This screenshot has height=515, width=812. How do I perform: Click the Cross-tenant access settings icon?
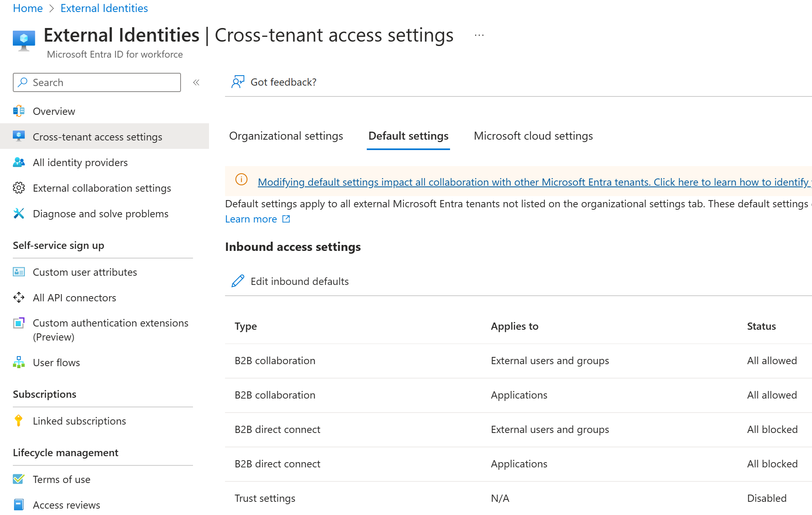click(x=18, y=136)
